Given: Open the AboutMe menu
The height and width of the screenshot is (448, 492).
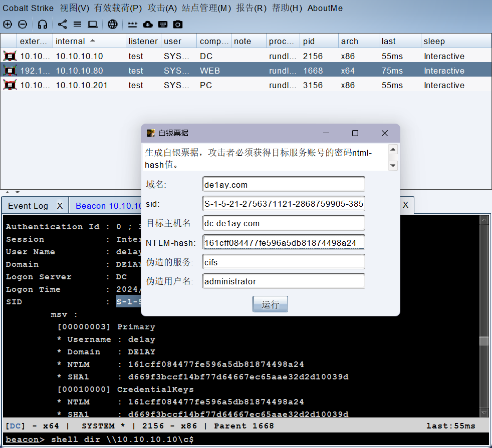Looking at the screenshot, I should (x=325, y=8).
